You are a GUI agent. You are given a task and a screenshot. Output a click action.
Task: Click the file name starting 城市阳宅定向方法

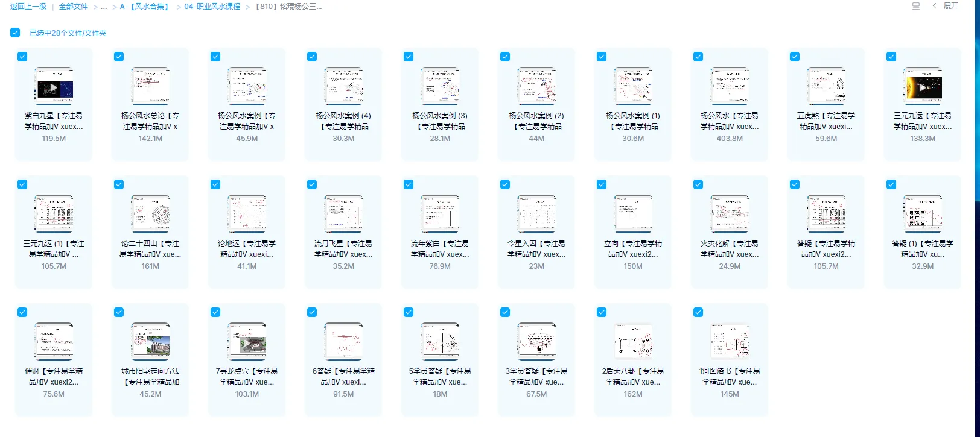coord(150,377)
